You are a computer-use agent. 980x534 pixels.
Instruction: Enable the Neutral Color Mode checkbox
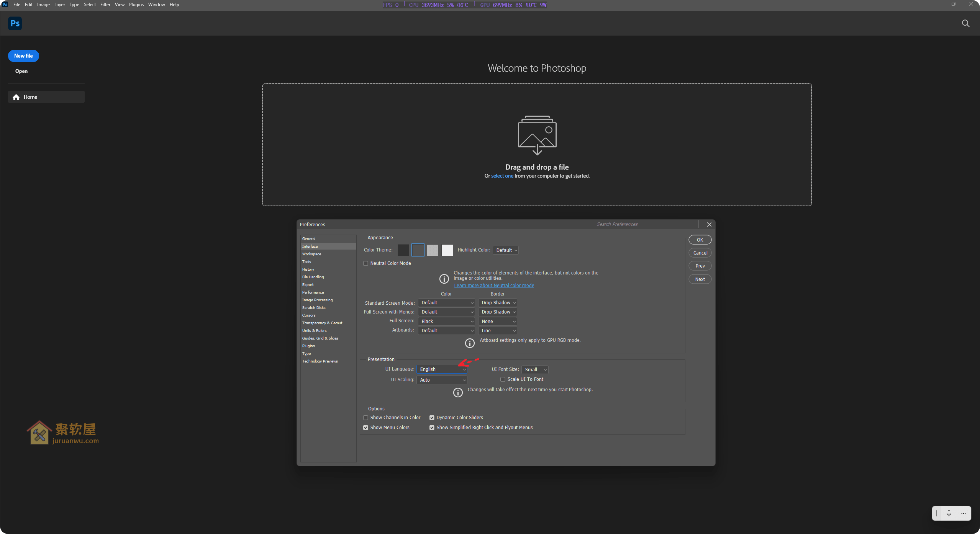point(365,263)
